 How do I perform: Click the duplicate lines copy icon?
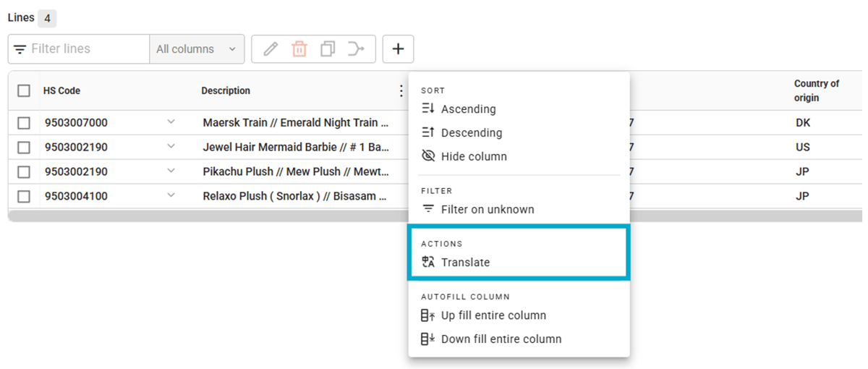coord(328,49)
